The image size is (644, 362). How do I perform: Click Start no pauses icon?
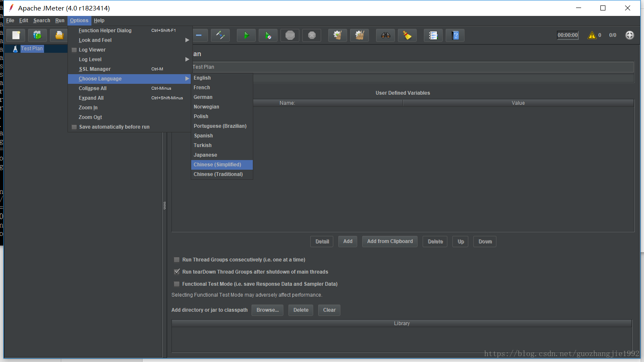coord(268,35)
